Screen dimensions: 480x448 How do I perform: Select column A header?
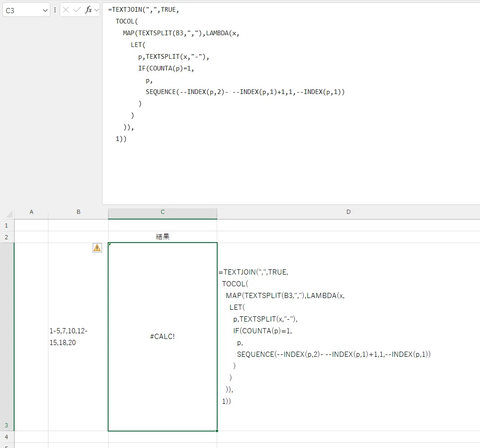pos(31,212)
